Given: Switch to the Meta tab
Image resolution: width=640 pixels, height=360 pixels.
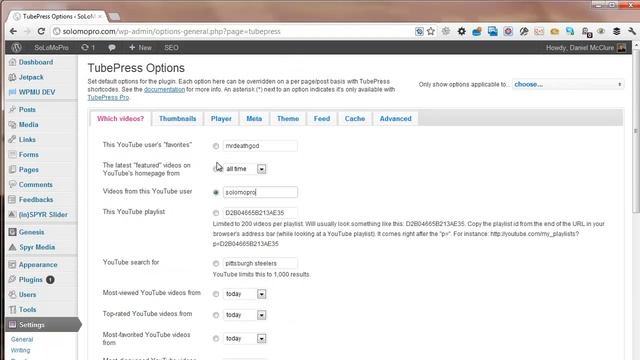Looking at the screenshot, I should coord(254,119).
